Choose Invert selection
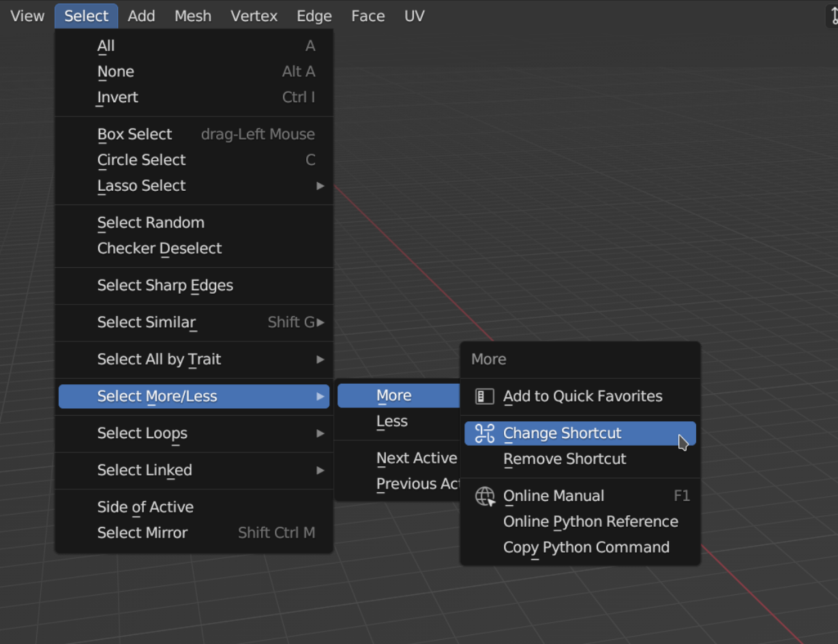The width and height of the screenshot is (838, 644). (118, 97)
